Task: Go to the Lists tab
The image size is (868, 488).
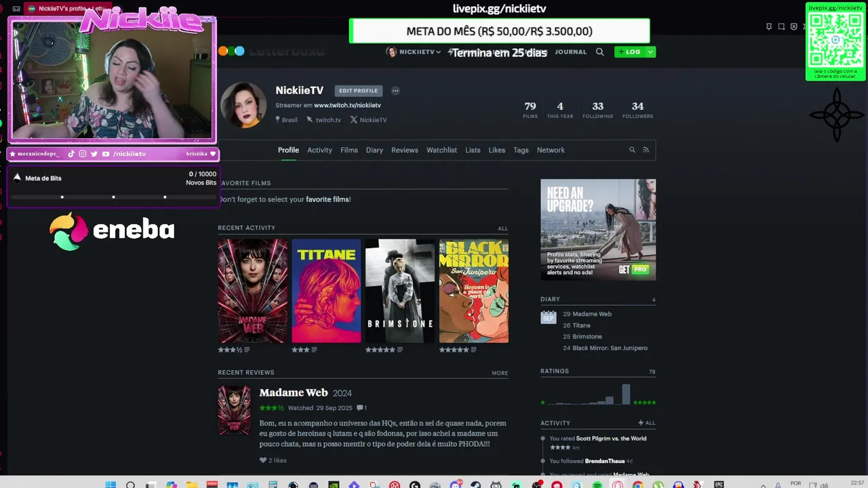Action: (x=473, y=150)
